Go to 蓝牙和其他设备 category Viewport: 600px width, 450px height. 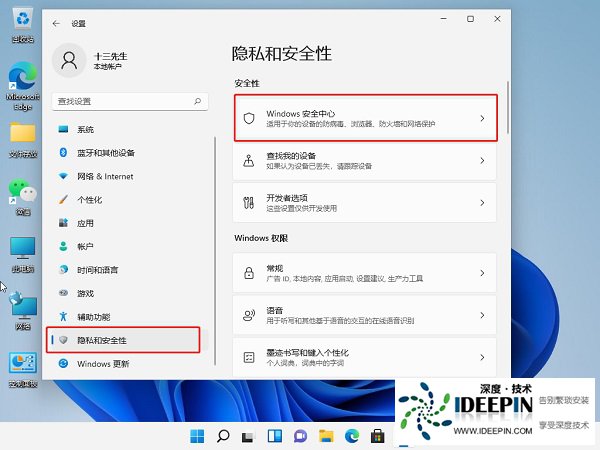point(130,153)
